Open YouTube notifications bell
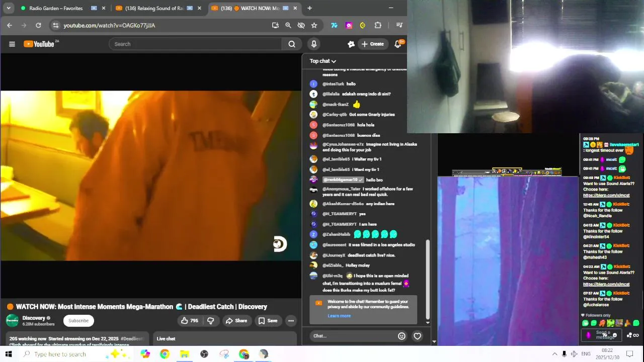Screen dimensions: 644x362 tap(398, 44)
